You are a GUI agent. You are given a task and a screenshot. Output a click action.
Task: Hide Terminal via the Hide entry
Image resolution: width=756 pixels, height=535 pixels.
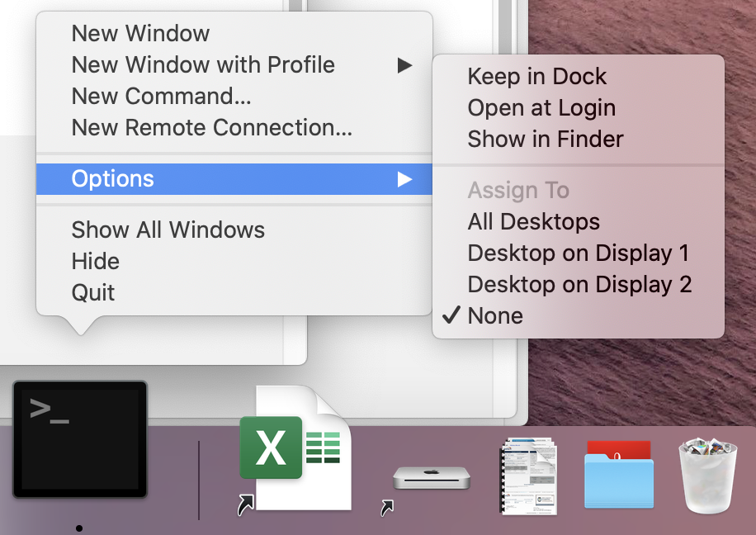pos(234,261)
